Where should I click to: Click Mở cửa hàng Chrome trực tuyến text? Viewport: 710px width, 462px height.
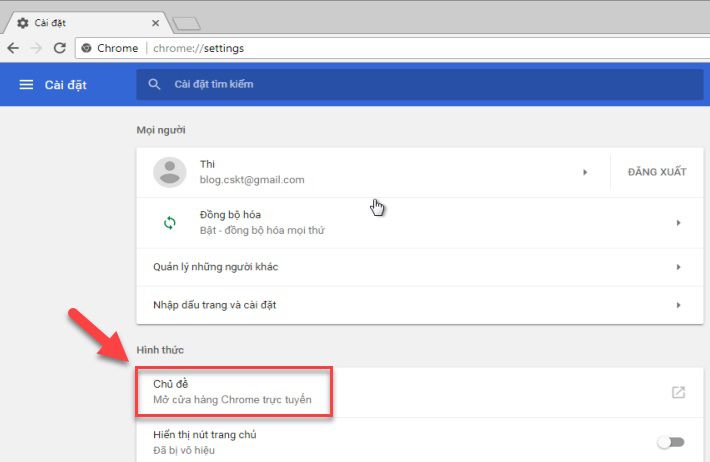[232, 399]
